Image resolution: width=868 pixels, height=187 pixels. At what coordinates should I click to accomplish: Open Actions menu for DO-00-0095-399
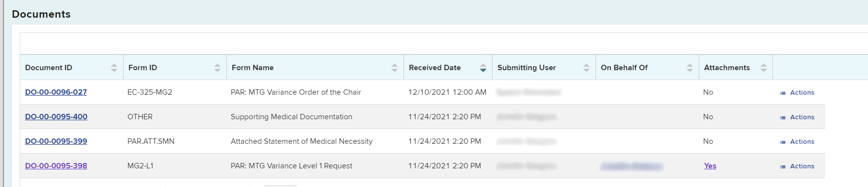(797, 142)
